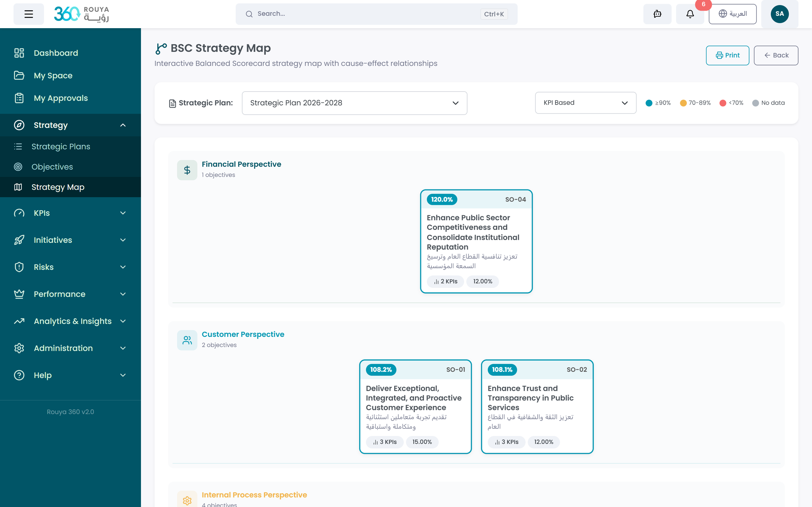Click the hamburger menu icon

click(28, 14)
